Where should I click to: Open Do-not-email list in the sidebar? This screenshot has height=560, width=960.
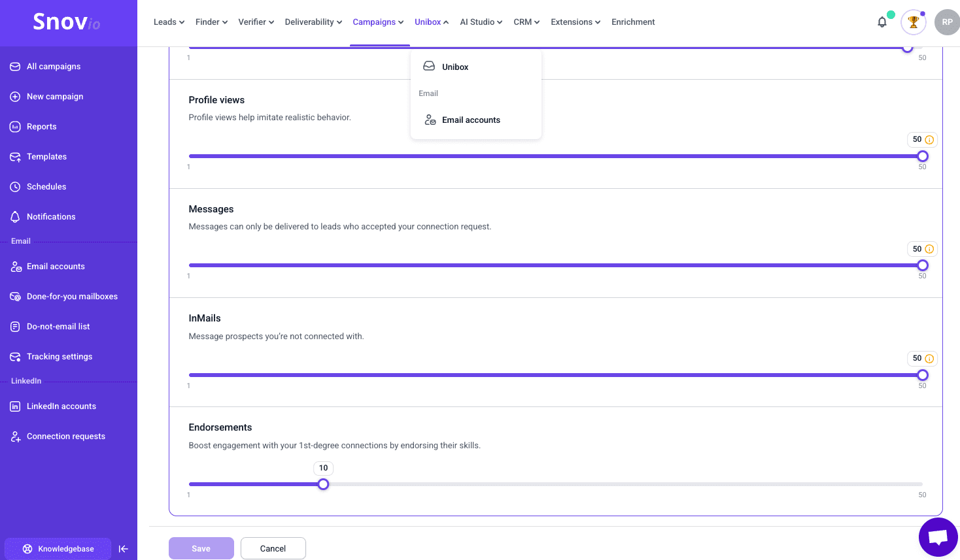58,327
